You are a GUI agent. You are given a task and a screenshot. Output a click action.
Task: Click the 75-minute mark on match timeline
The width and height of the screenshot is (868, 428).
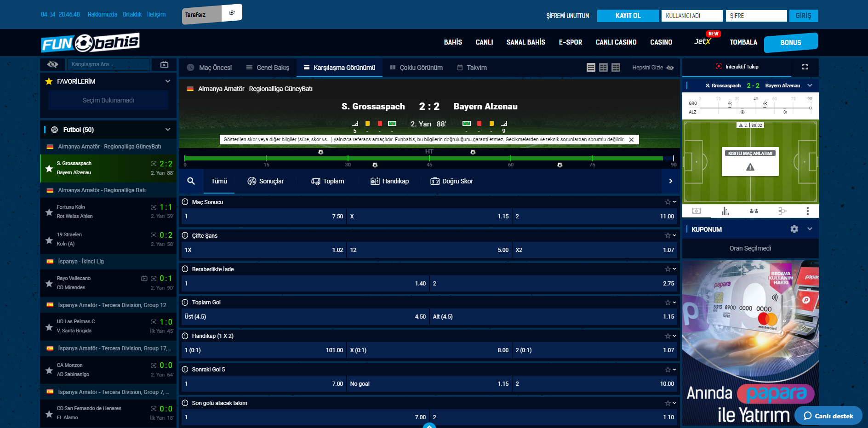[592, 159]
